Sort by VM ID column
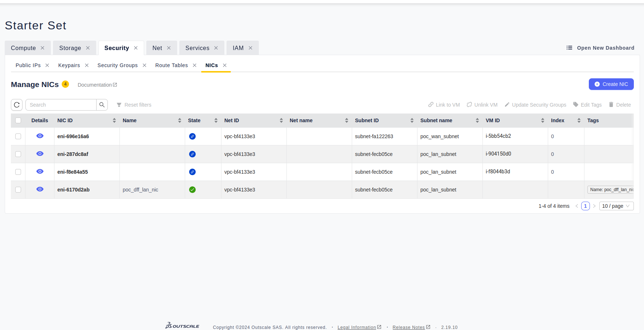Viewport: 644px width, 330px height. [x=543, y=120]
